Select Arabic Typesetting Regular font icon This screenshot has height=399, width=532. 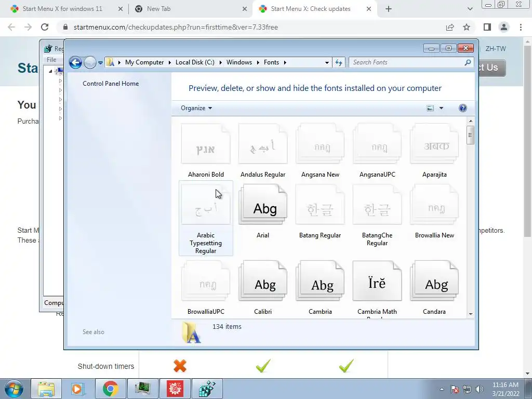pyautogui.click(x=206, y=205)
